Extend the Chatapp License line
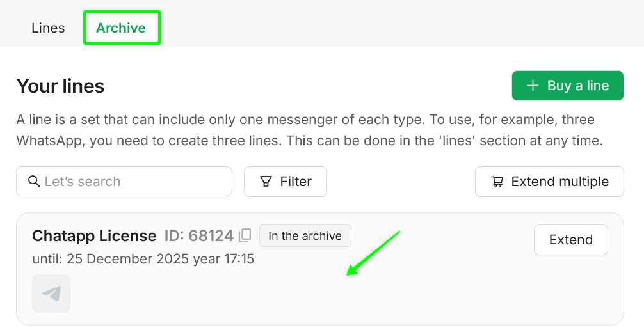 [570, 240]
